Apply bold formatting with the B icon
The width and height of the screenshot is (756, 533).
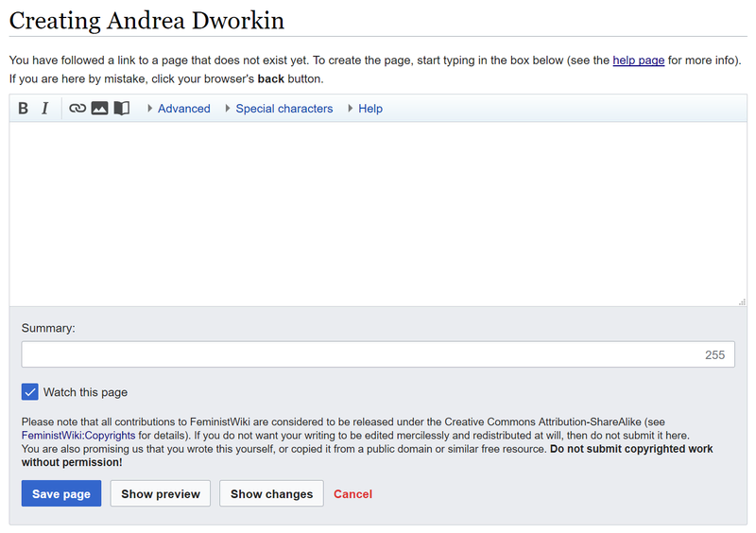pos(23,109)
